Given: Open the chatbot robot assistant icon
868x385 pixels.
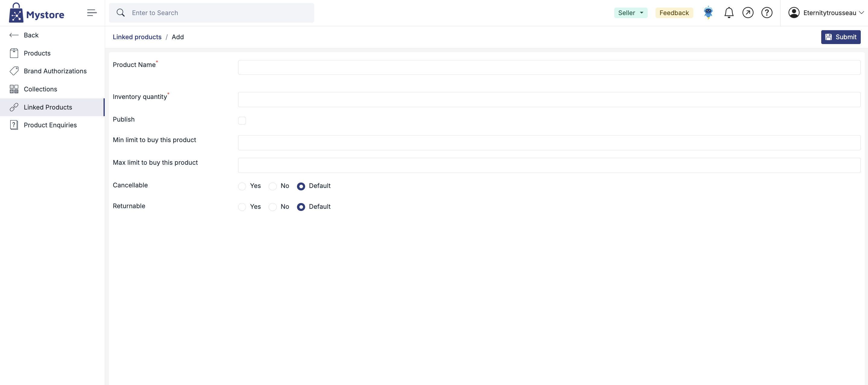Looking at the screenshot, I should pyautogui.click(x=708, y=13).
